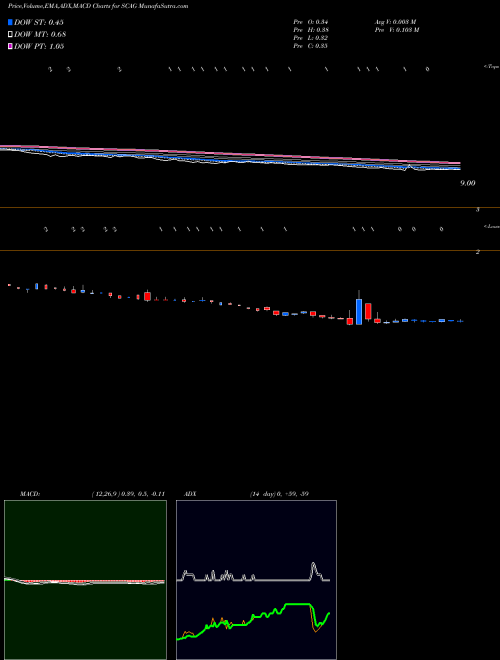500x660 pixels.
Task: Click the 'Pre V: 0.103 M' volume text
Action: (397, 30)
